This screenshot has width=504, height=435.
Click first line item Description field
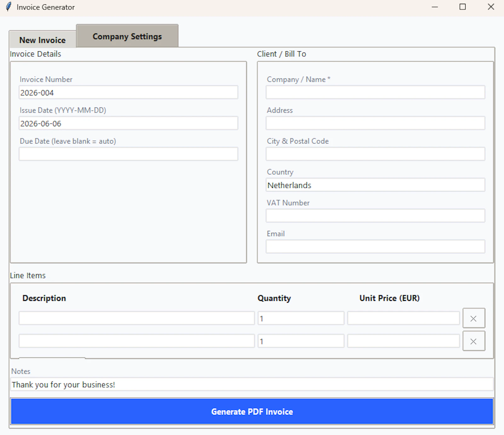click(137, 318)
